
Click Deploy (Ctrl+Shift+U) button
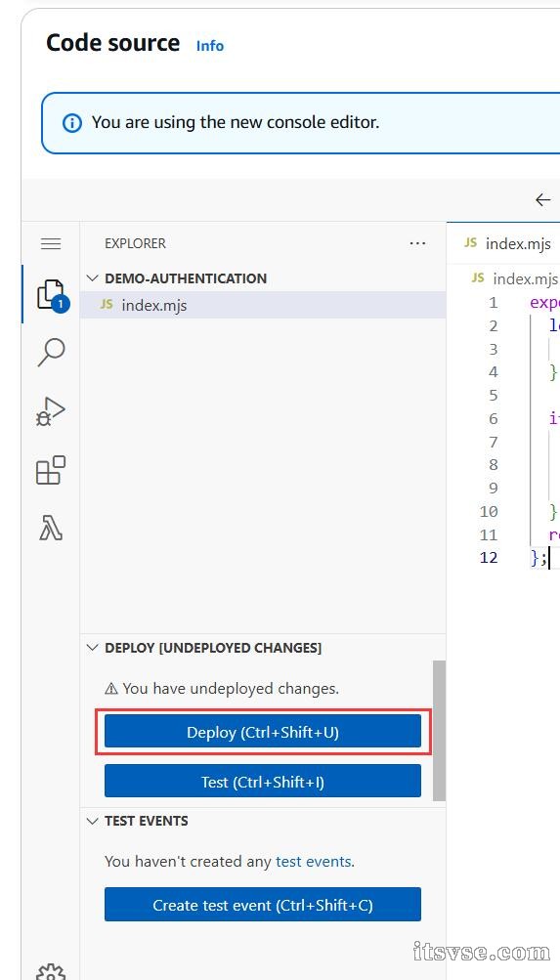point(263,731)
